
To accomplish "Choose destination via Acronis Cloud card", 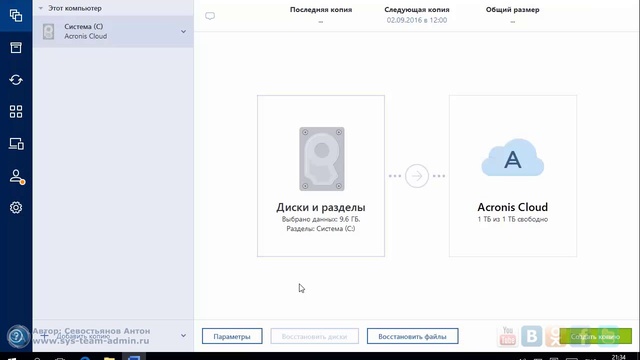I will (513, 176).
